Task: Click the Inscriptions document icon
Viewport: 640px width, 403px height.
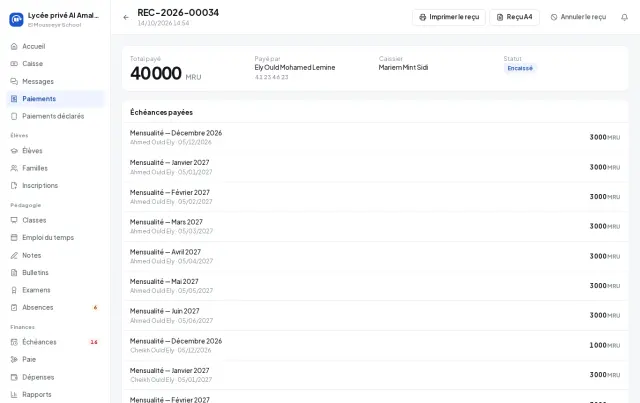Action: click(x=14, y=186)
